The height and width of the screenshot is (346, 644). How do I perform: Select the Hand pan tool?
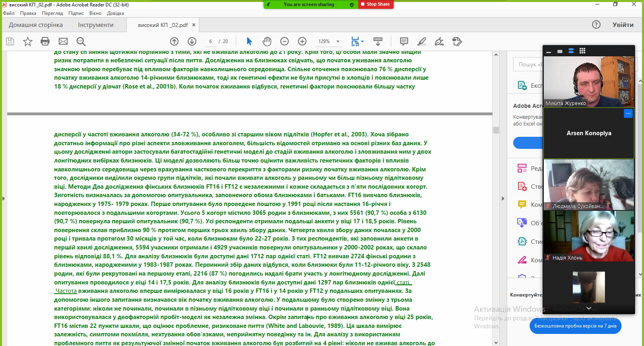click(x=267, y=41)
